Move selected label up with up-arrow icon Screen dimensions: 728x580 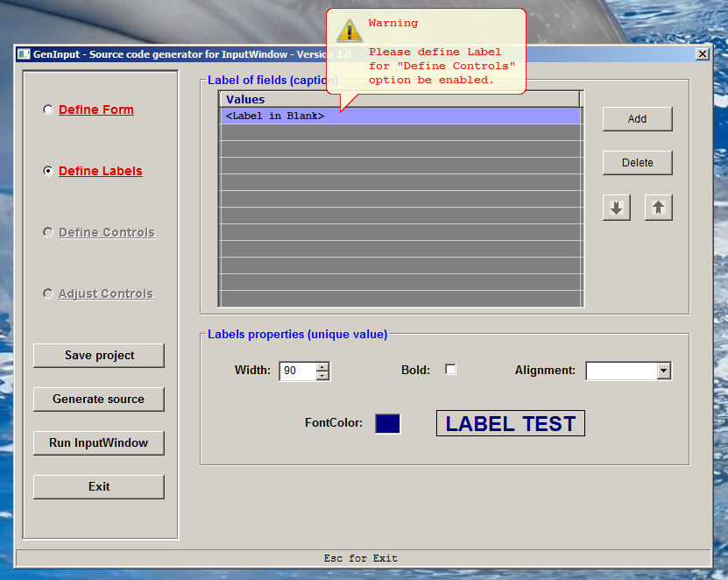658,207
